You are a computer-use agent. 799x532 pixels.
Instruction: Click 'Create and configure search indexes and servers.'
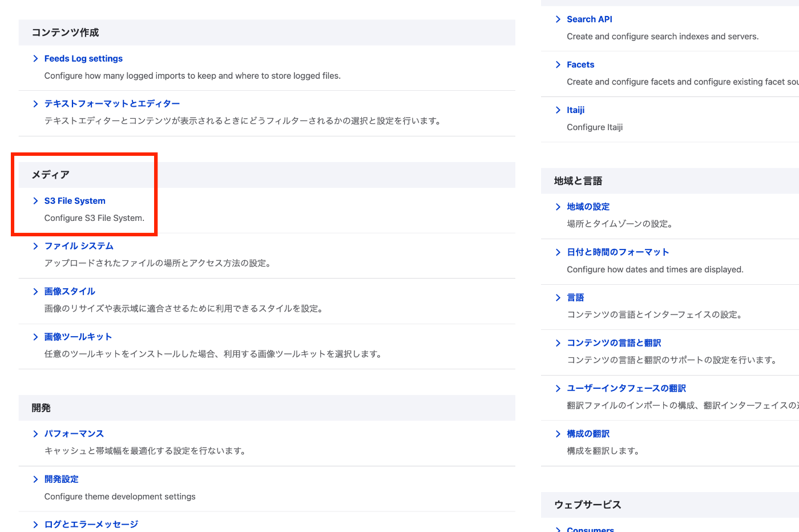click(663, 37)
